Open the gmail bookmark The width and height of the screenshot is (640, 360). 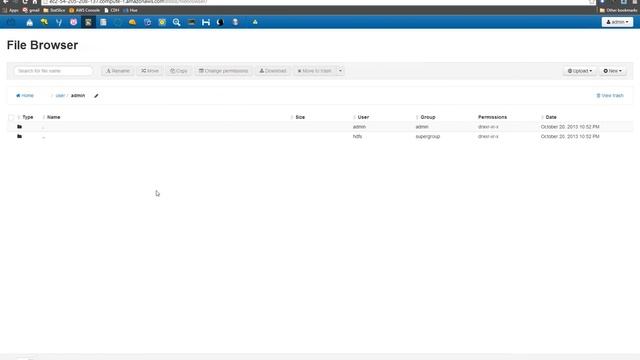tap(31, 10)
